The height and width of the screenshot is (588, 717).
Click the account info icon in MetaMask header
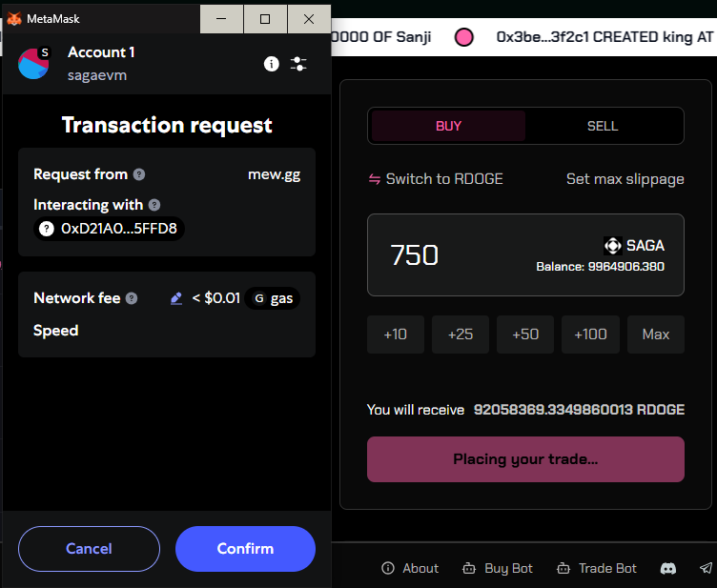click(x=271, y=64)
